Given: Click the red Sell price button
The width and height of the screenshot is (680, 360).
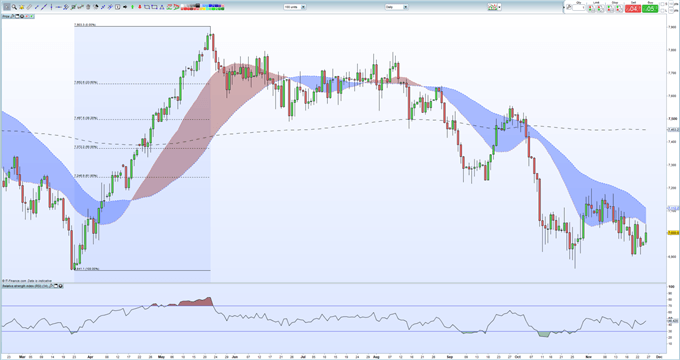Looking at the screenshot, I should [x=633, y=8].
